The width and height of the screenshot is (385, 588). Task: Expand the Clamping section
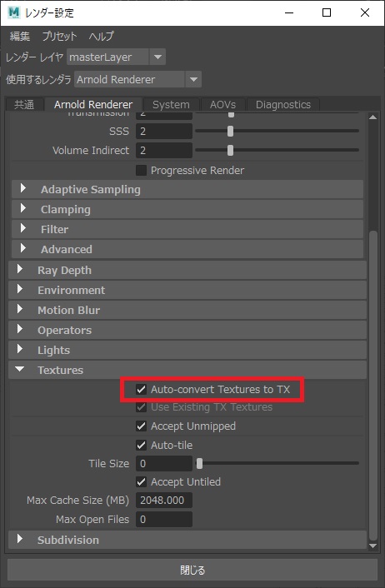click(x=187, y=209)
